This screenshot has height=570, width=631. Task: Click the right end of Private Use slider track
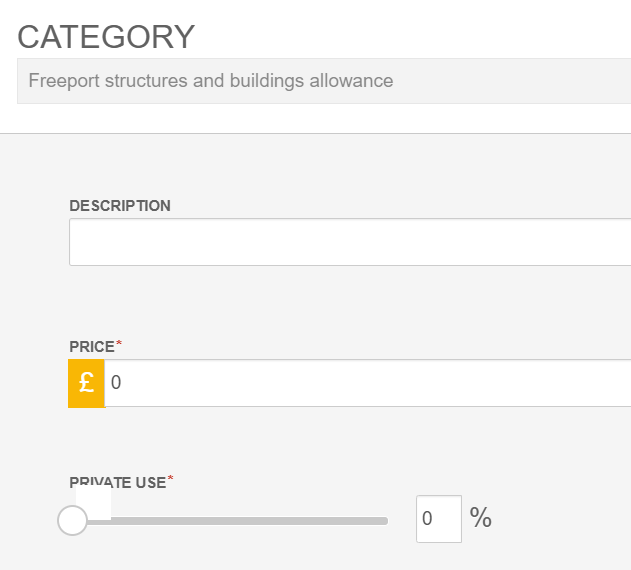click(x=383, y=521)
